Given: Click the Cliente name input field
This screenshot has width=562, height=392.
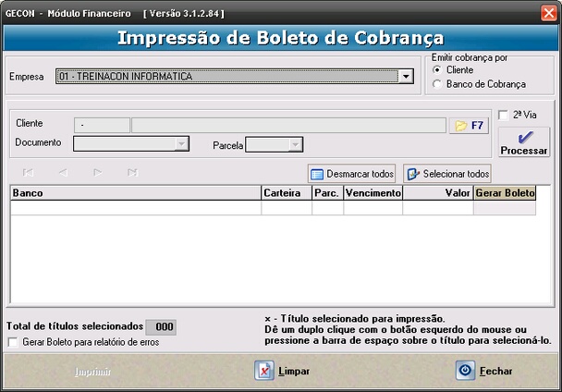Looking at the screenshot, I should pyautogui.click(x=289, y=125).
